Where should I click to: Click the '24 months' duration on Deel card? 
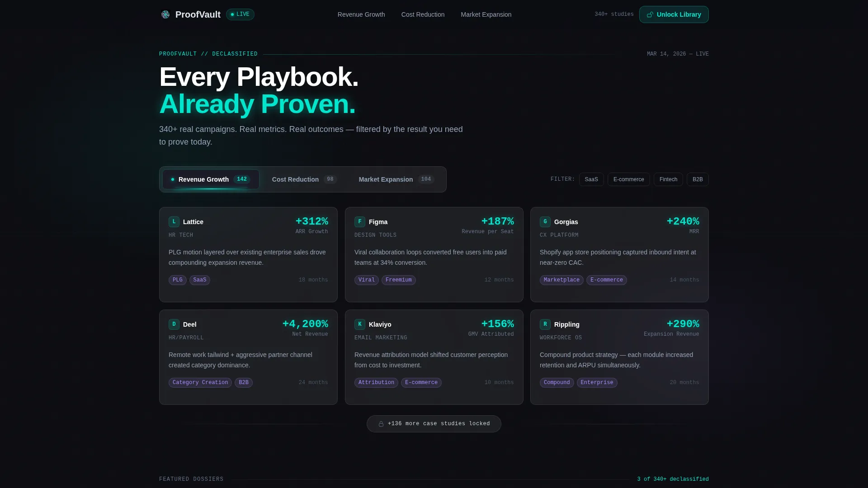click(313, 383)
